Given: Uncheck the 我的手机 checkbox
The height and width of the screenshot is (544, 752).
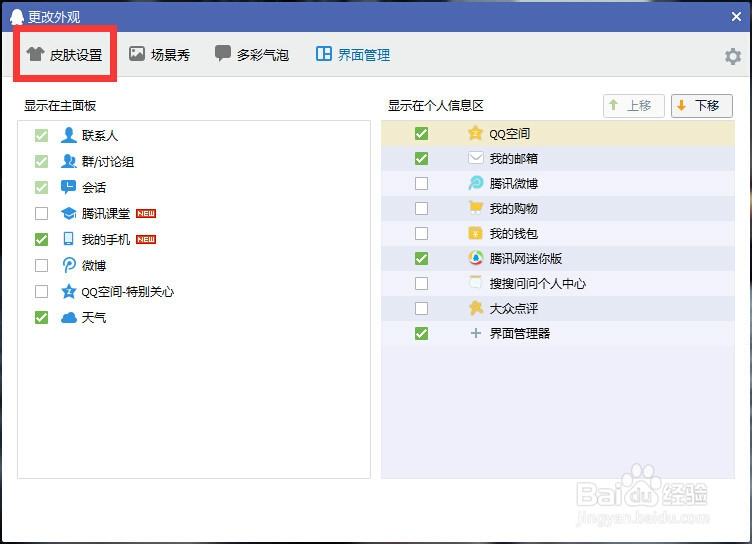Looking at the screenshot, I should click(x=42, y=239).
